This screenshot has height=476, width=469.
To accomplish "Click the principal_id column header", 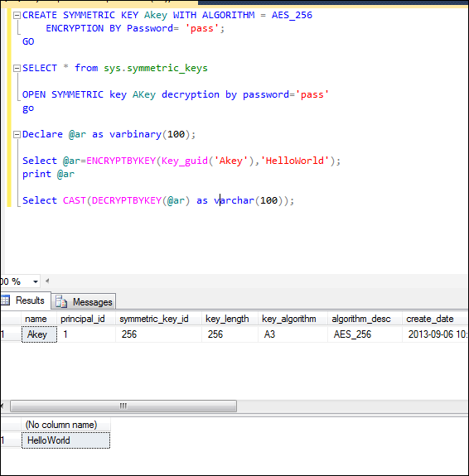I will 86,319.
